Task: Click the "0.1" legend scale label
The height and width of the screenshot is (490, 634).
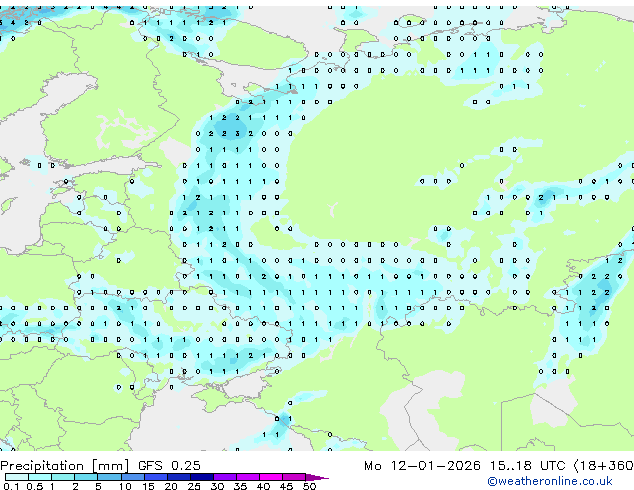Action: pyautogui.click(x=12, y=486)
